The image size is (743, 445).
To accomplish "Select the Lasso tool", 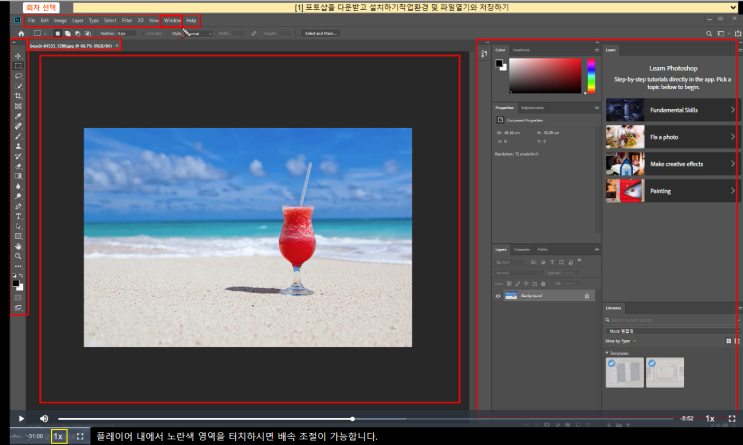I will (x=18, y=76).
